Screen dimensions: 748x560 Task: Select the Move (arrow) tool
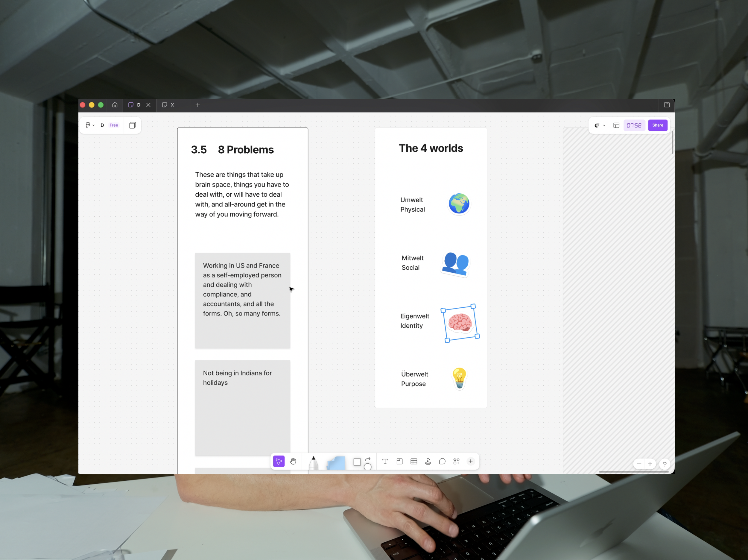(279, 461)
